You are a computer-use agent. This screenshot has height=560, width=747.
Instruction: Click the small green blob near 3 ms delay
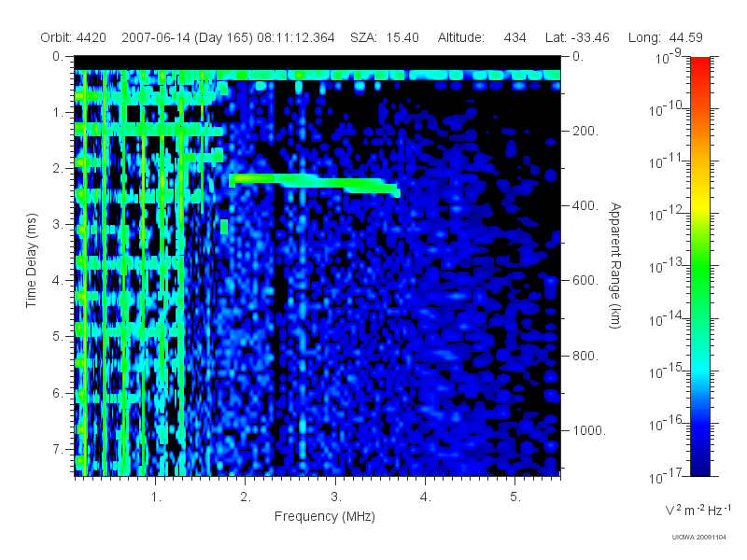(x=224, y=227)
